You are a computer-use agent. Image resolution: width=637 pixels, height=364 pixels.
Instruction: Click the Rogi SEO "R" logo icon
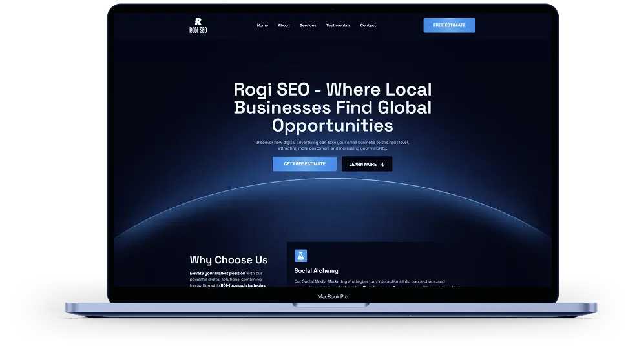(198, 21)
